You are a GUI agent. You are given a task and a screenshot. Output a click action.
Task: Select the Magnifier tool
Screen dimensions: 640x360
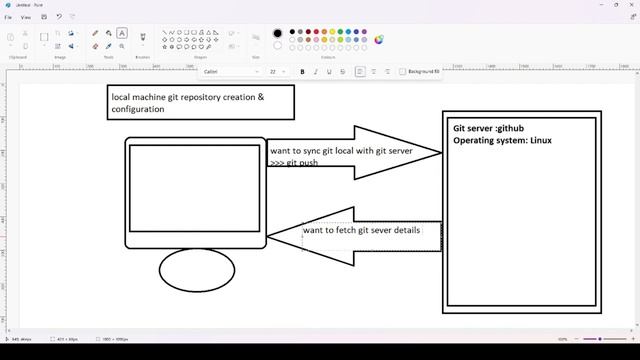pos(122,46)
